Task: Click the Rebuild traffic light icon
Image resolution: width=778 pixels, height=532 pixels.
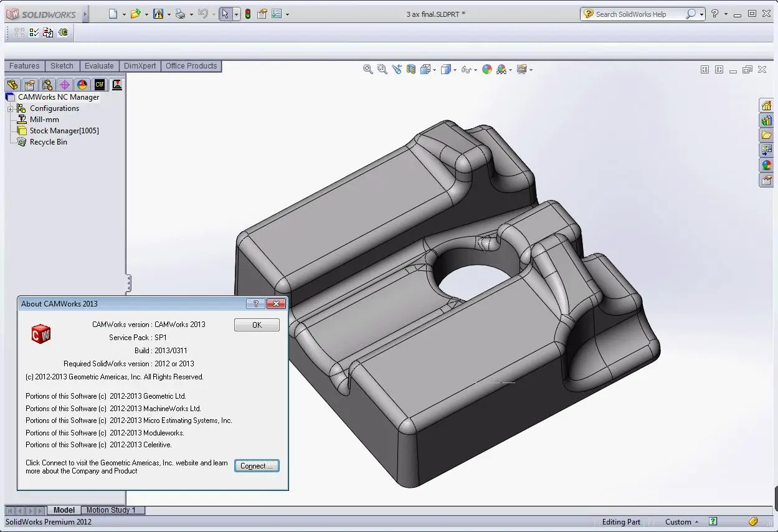Action: coord(248,14)
